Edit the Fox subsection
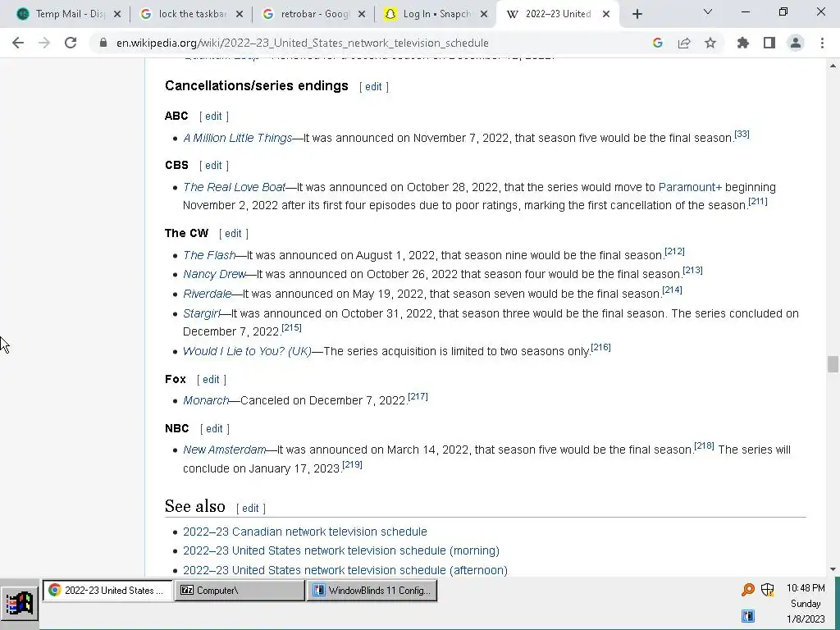Viewport: 840px width, 630px height. click(x=211, y=379)
